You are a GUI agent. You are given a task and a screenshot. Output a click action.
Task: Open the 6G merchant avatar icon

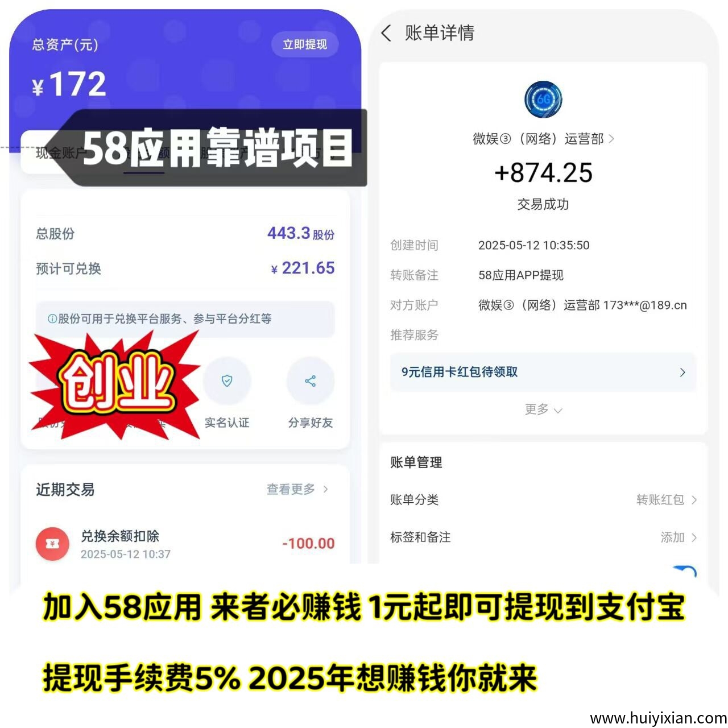point(543,100)
